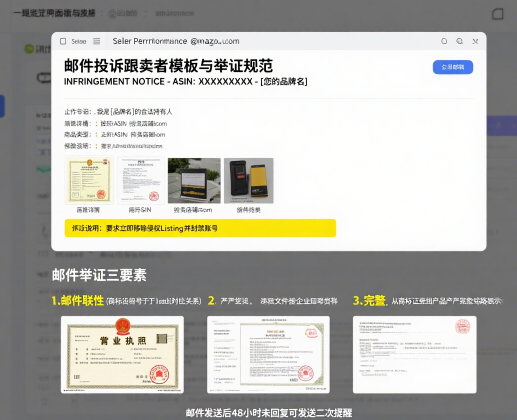Click the square icon at top right corner
This screenshot has height=420, width=517.
click(498, 14)
